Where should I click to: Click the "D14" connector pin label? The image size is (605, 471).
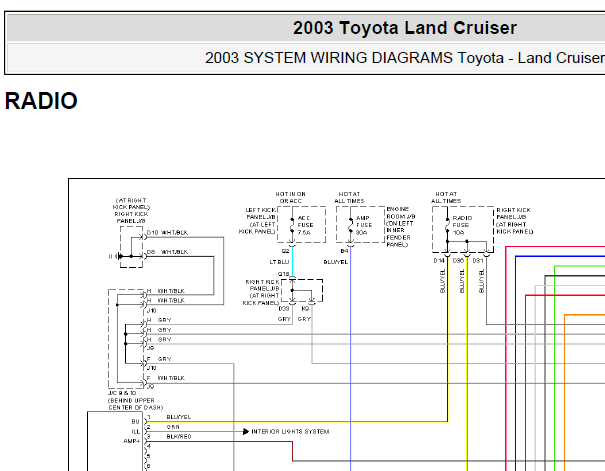[439, 261]
